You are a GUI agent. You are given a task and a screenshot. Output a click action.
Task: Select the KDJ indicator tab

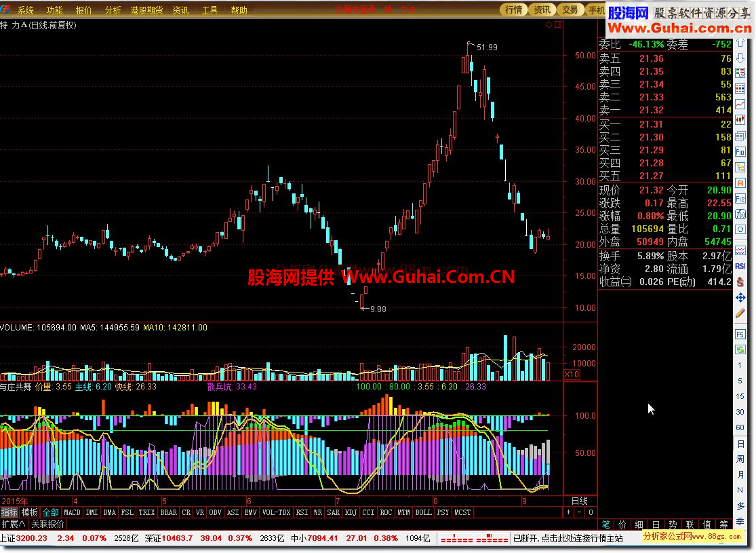pyautogui.click(x=351, y=512)
